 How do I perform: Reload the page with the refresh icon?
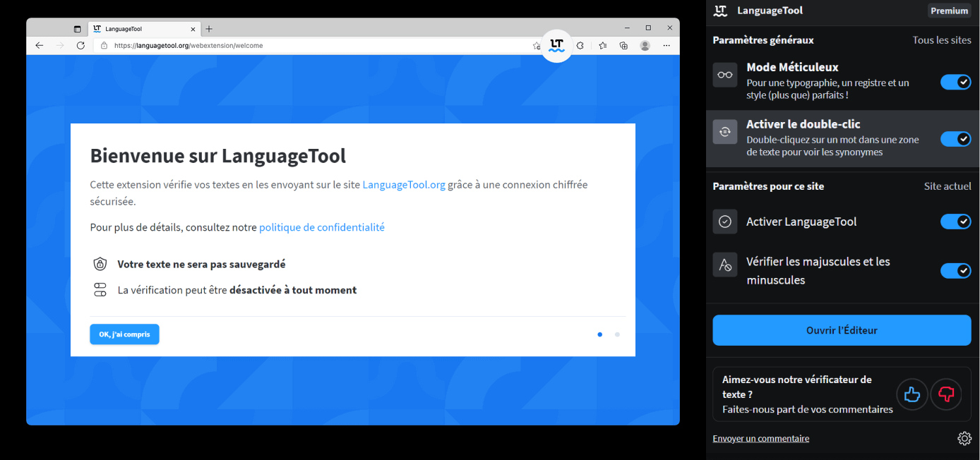coord(80,45)
